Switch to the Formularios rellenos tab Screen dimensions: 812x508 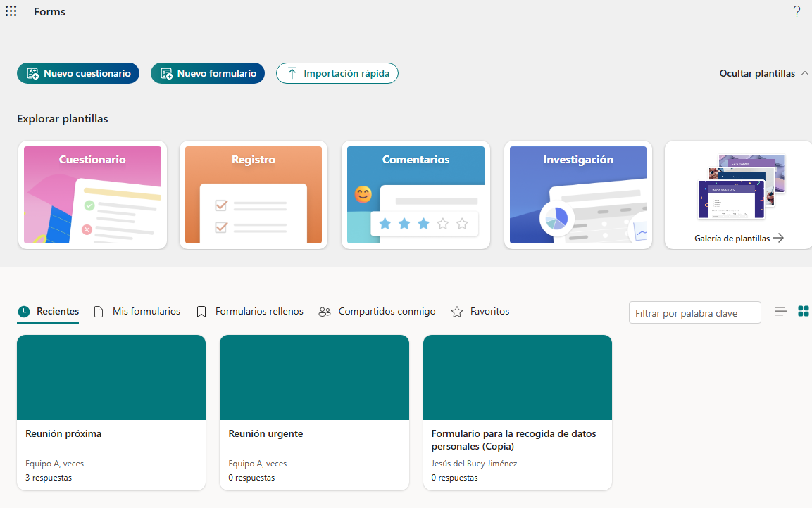pos(250,312)
